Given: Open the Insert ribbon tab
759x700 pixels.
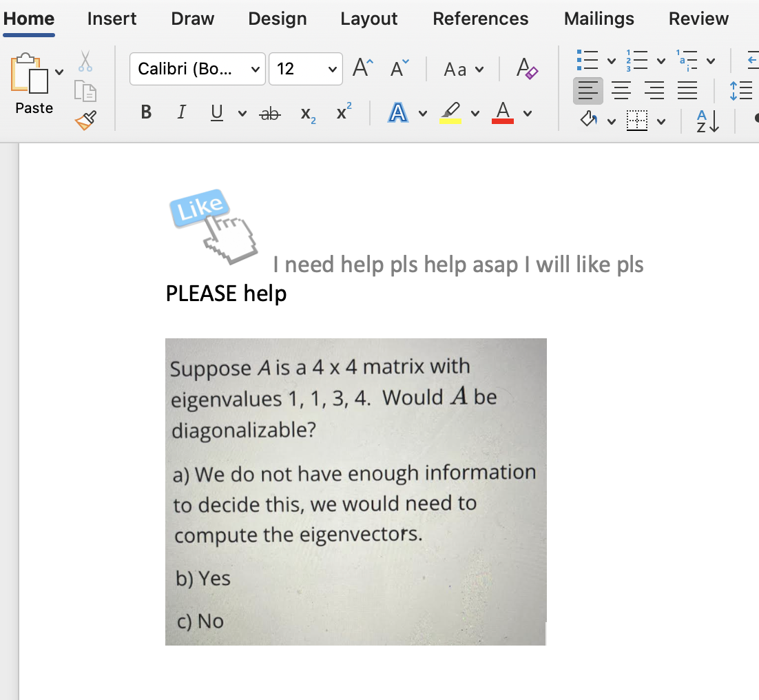Looking at the screenshot, I should [112, 19].
